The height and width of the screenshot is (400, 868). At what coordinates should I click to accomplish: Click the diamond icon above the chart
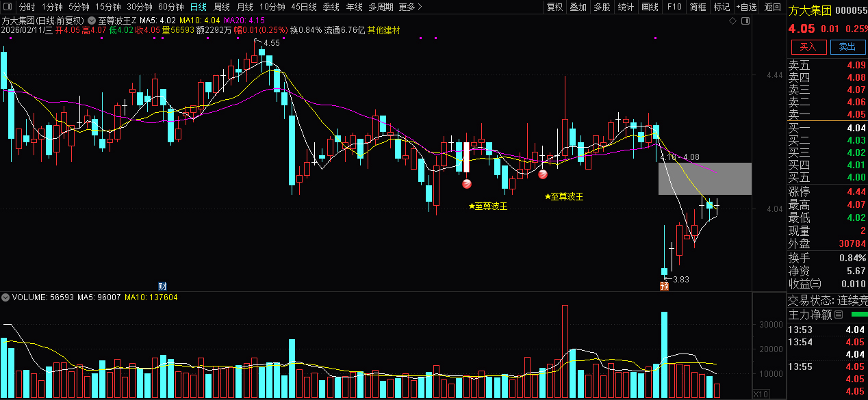tap(732, 22)
